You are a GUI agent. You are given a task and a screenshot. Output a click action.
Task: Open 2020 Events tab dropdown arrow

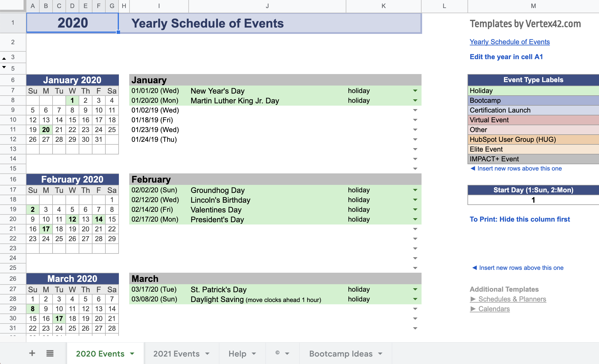[132, 354]
